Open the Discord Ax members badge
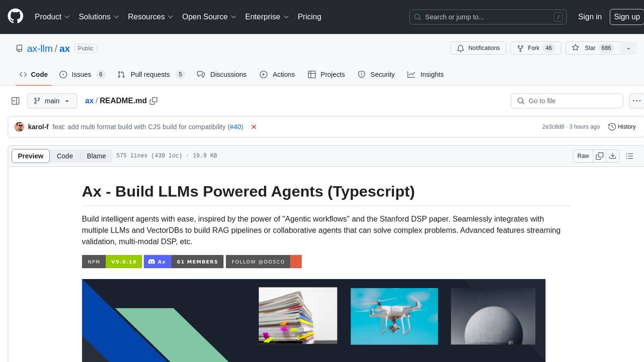The height and width of the screenshot is (362, 644). [x=183, y=262]
